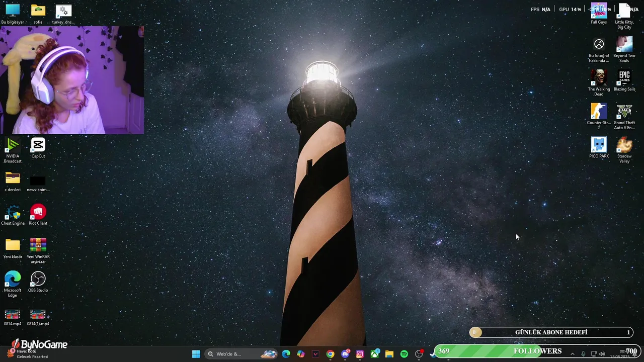Launch Riot Client from the desktop
644x362 pixels.
(38, 215)
